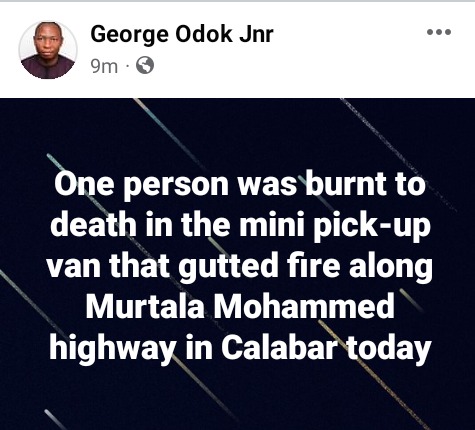Tap the "One person was burnt to" line
The image size is (475, 430).
tap(240, 185)
